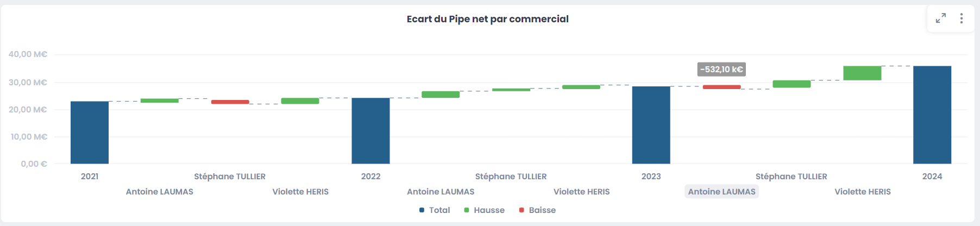Click the highlighted Antoine LAUMAS axis label
The width and height of the screenshot is (980, 226).
pyautogui.click(x=721, y=192)
